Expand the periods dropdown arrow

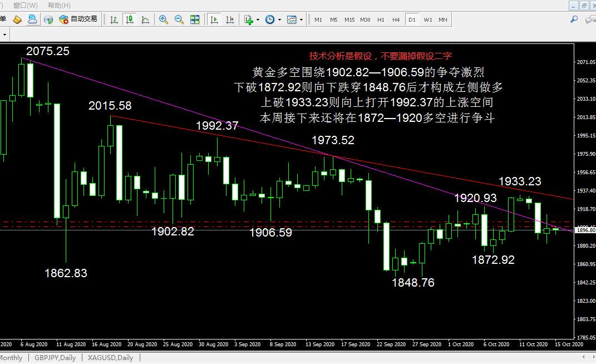coord(279,19)
